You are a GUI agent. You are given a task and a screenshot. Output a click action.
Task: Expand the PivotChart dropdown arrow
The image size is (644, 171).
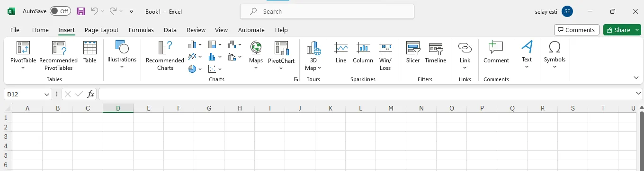(281, 68)
